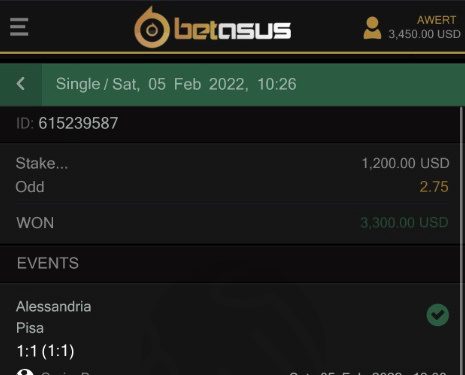Click the 3,300.00 USD winnings
Viewport: 465px width, 375px height.
tap(404, 222)
